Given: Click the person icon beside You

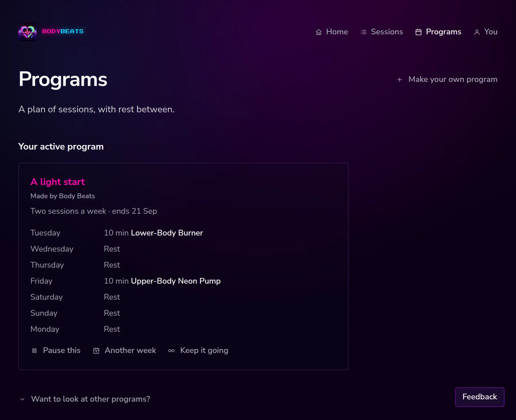Looking at the screenshot, I should (x=477, y=32).
